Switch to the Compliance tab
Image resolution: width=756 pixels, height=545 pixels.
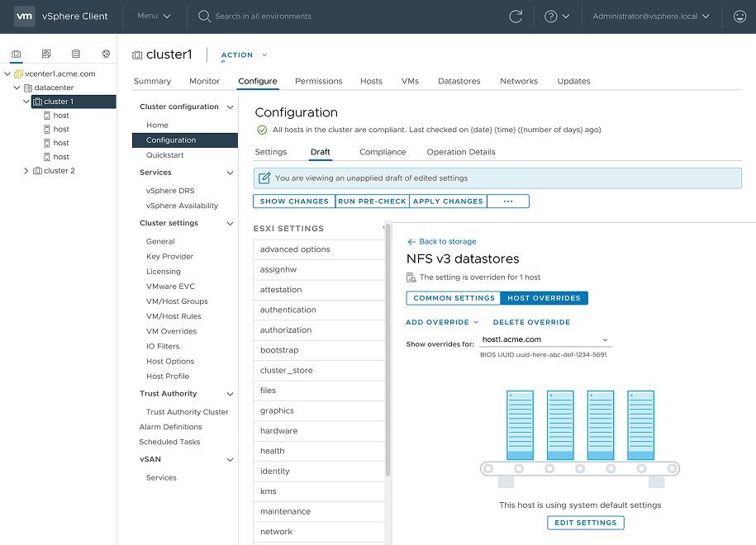383,152
